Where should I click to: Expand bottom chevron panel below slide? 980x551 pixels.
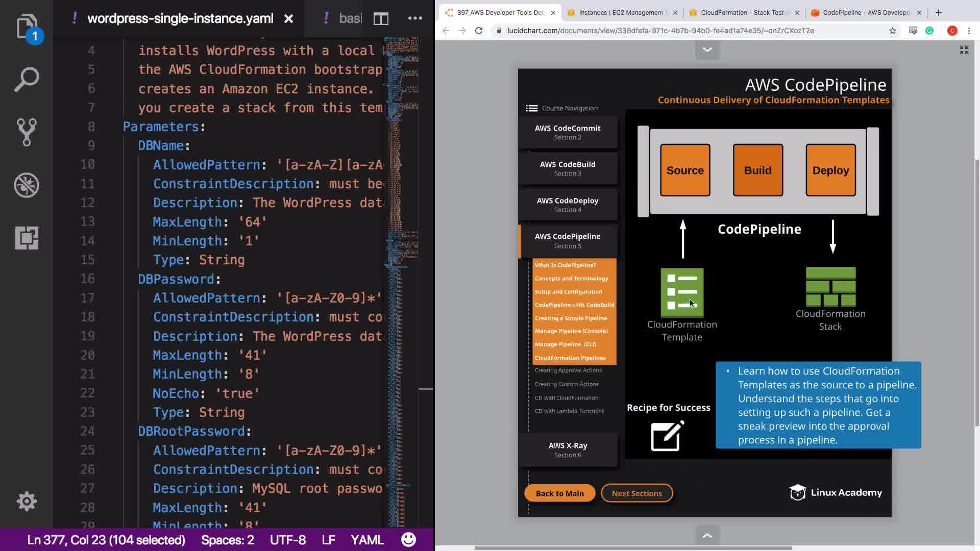point(707,535)
